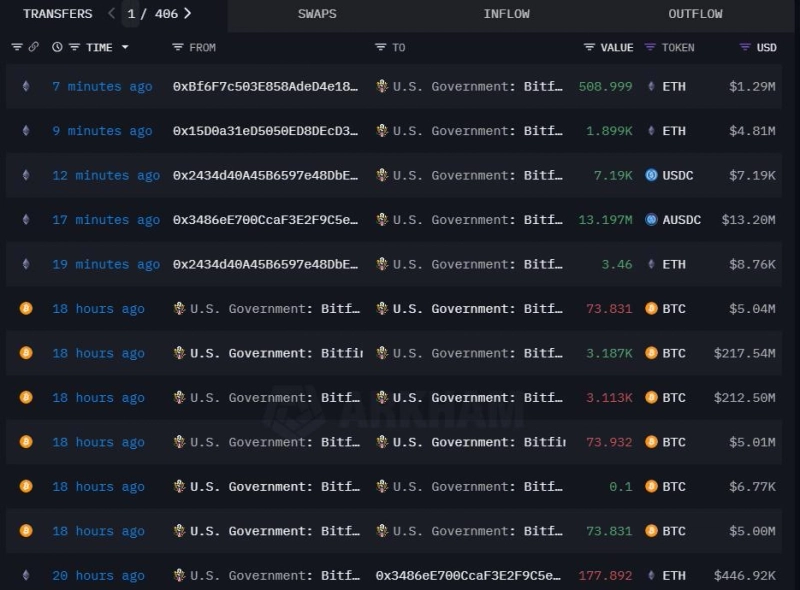
Task: Open the FROM column filter icon
Action: 178,47
